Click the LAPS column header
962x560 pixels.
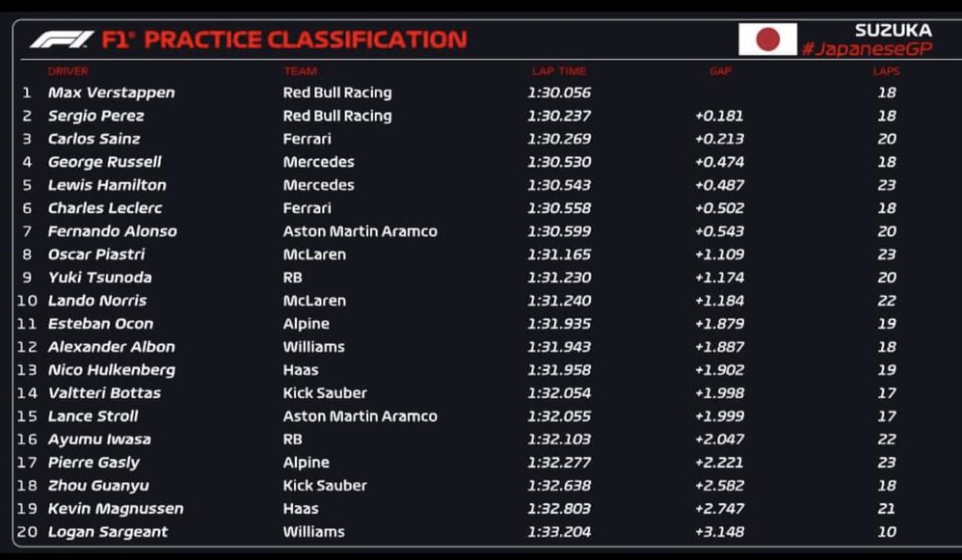click(886, 71)
